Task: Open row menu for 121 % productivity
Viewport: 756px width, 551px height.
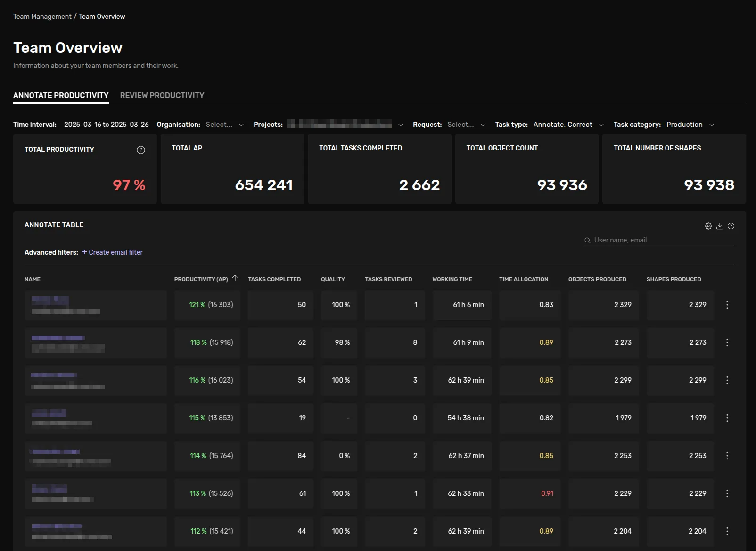Action: tap(727, 305)
